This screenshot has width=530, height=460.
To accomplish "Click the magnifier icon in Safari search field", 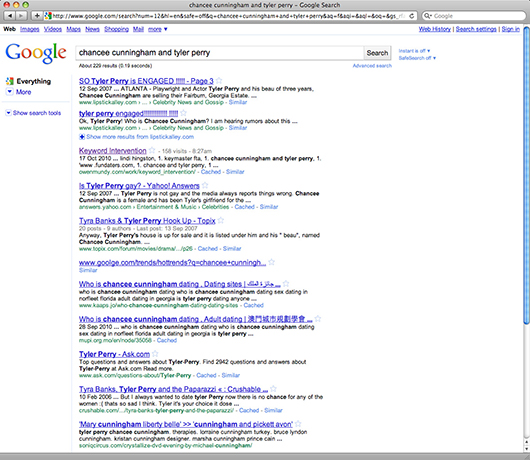I will tap(428, 16).
